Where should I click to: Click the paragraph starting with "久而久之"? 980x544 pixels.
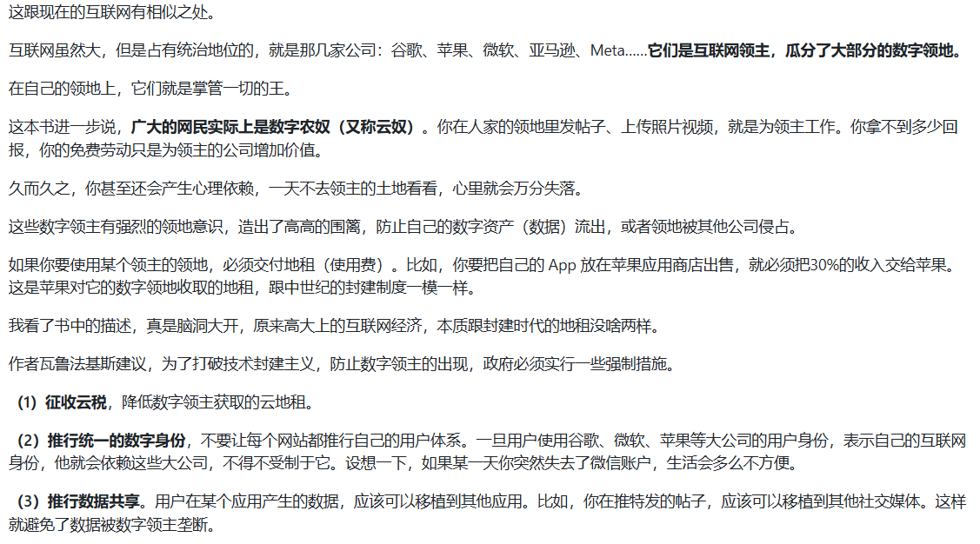296,189
